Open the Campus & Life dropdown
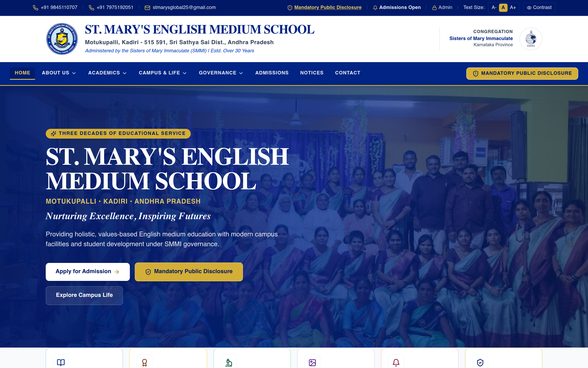588x368 pixels. (x=163, y=73)
